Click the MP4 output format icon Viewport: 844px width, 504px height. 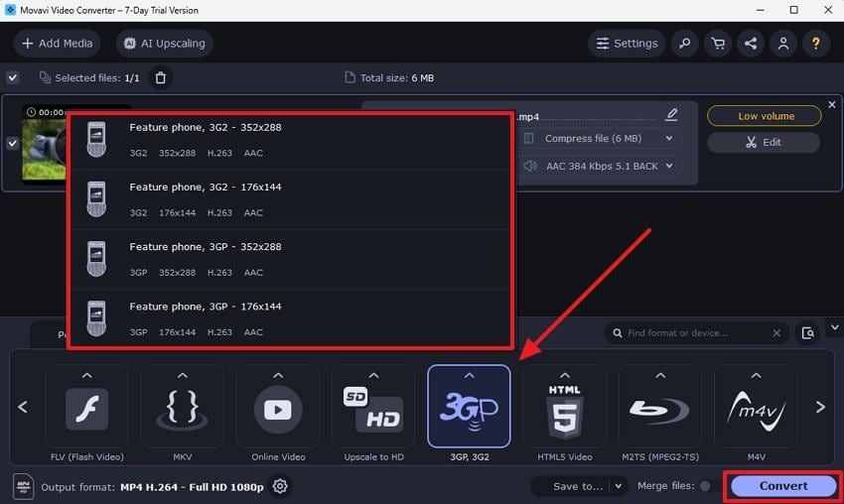point(23,486)
